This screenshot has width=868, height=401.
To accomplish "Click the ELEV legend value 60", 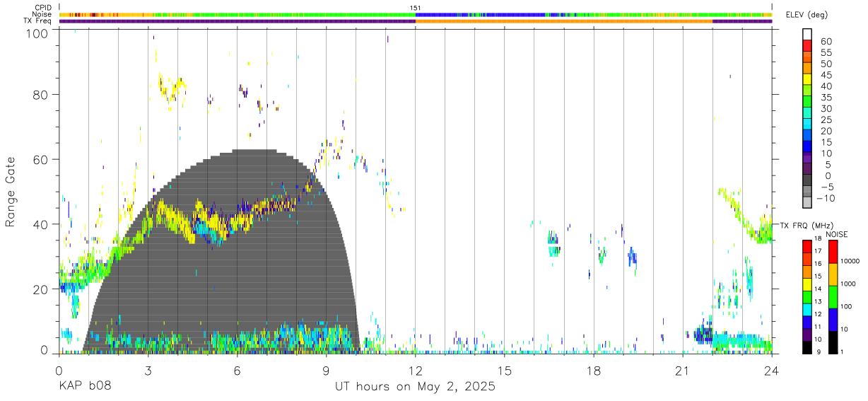I will (826, 42).
